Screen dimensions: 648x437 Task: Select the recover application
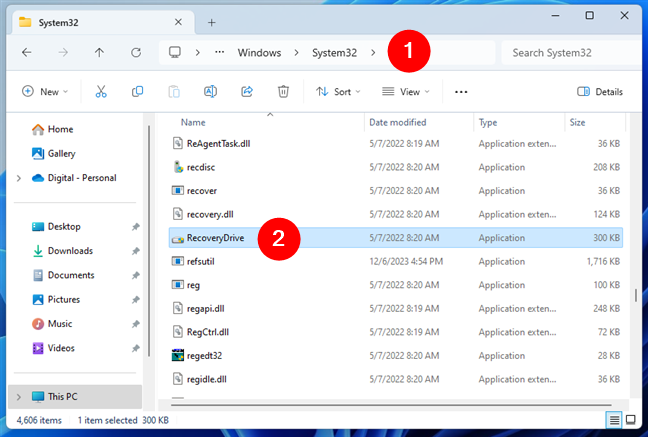(x=395, y=191)
